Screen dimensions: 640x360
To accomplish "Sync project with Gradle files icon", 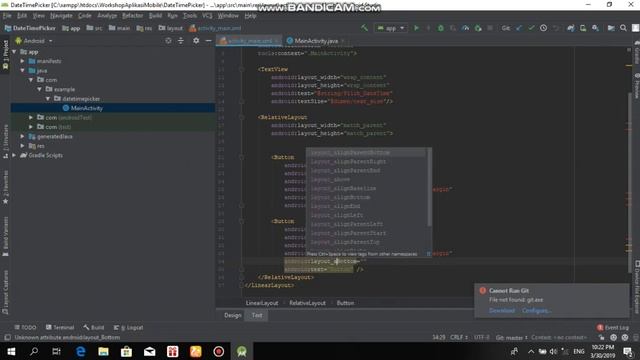I will pos(571,28).
